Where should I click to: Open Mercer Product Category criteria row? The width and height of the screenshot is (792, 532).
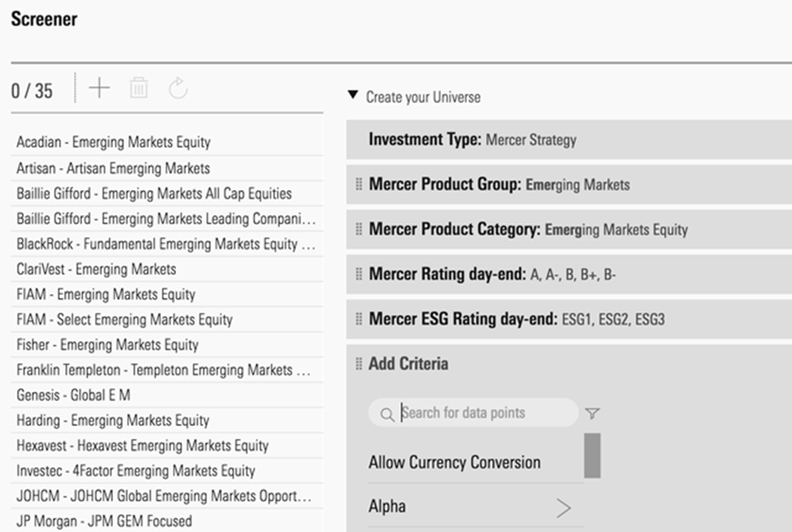click(x=528, y=230)
